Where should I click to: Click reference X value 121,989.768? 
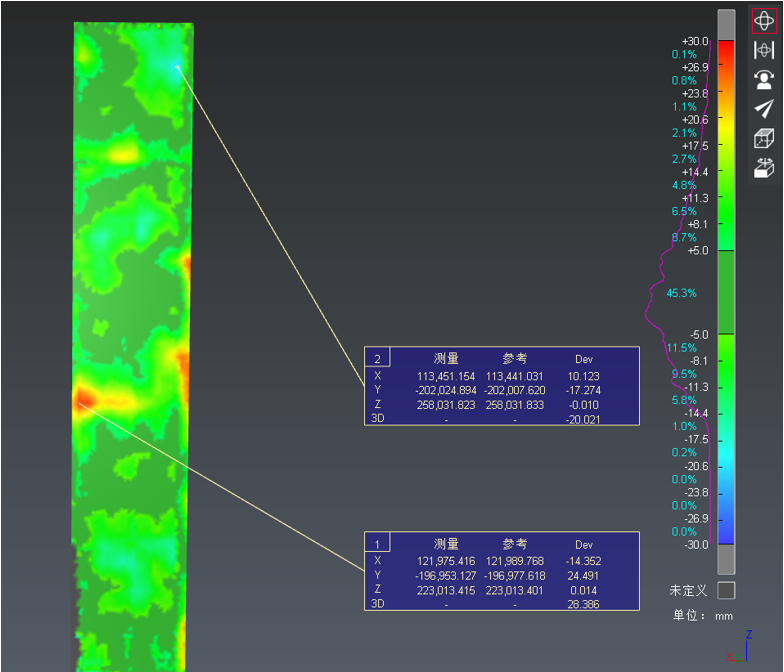pyautogui.click(x=514, y=561)
